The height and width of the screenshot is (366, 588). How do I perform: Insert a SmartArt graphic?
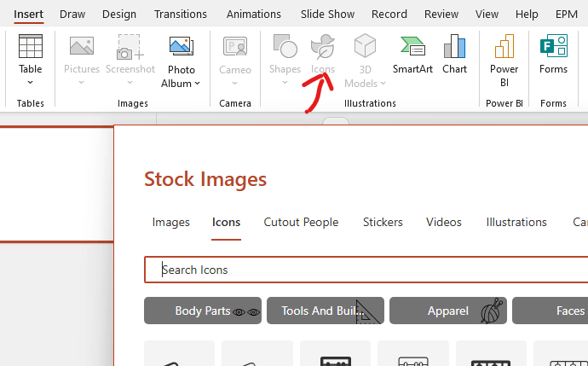[412, 54]
